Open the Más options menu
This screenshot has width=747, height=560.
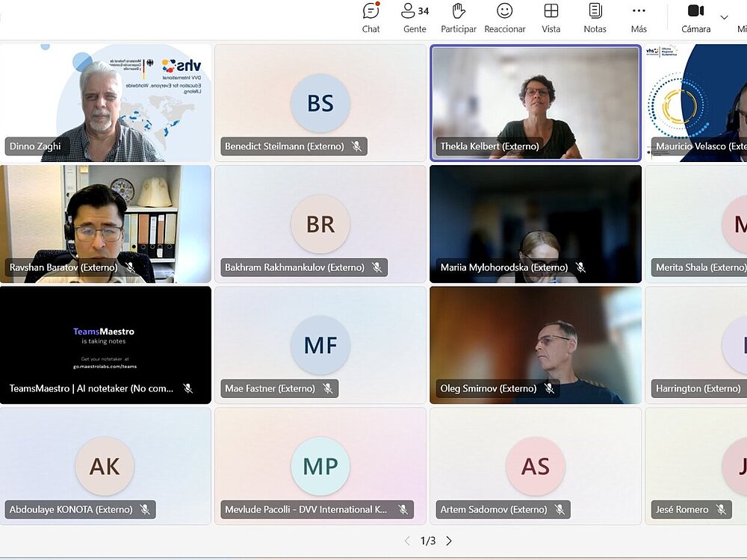coord(639,17)
